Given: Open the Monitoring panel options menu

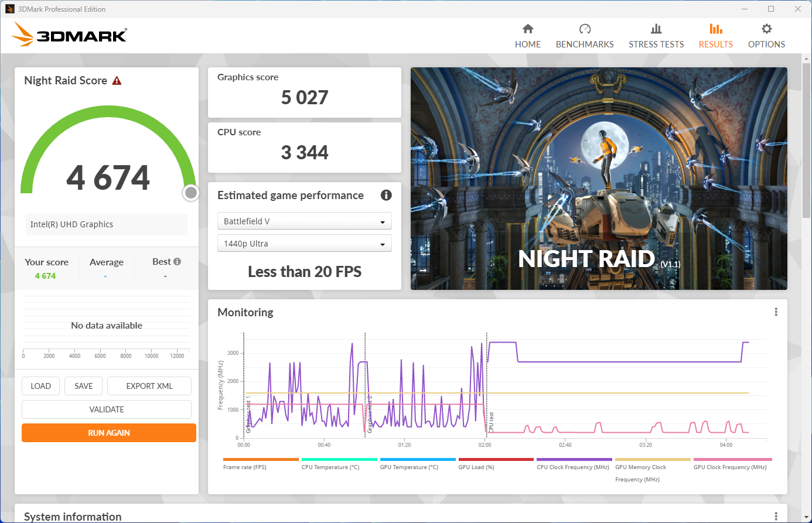Looking at the screenshot, I should (x=776, y=312).
